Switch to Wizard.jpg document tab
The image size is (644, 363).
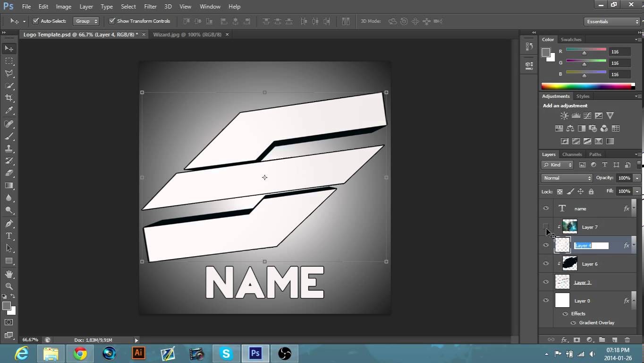pyautogui.click(x=187, y=35)
